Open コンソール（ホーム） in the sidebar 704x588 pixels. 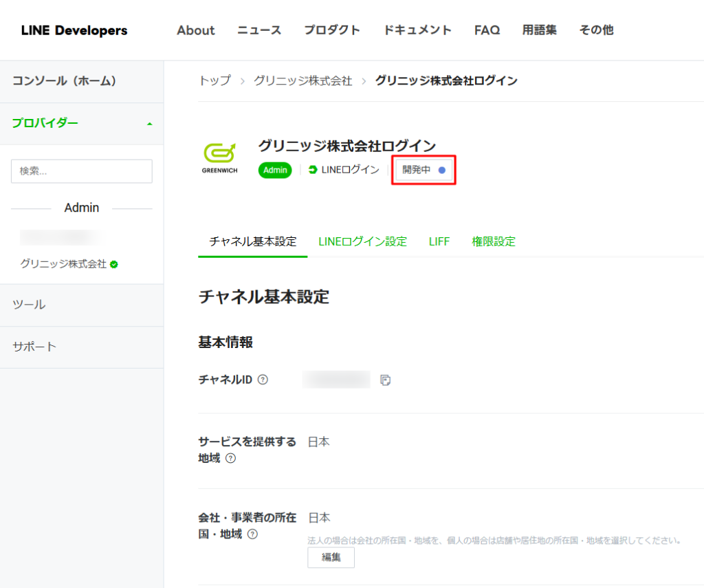82,81
